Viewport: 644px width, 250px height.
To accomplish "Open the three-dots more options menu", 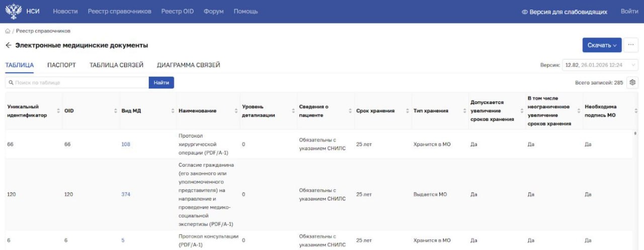I will [631, 45].
